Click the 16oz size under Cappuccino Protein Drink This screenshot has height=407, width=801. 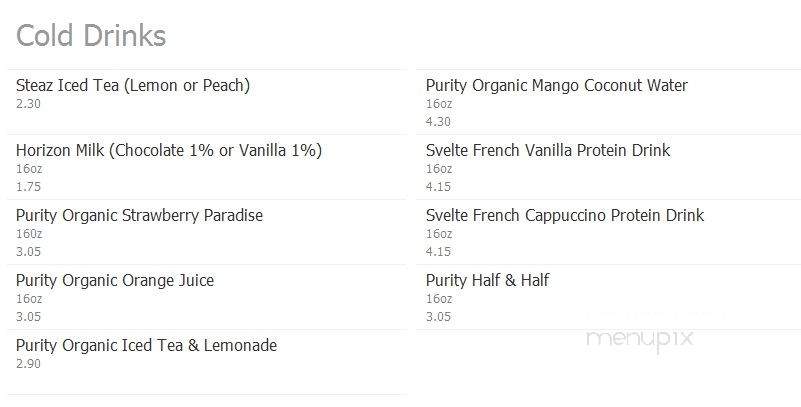click(439, 233)
